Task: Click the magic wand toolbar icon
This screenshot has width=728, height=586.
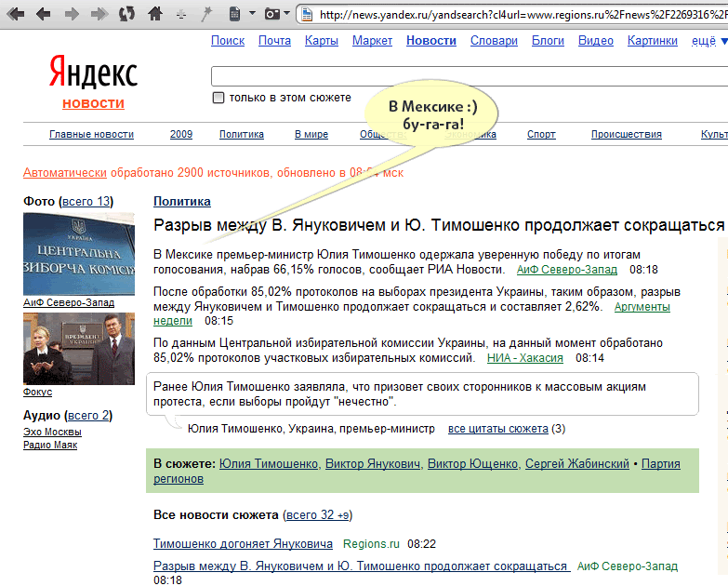Action: tap(205, 14)
